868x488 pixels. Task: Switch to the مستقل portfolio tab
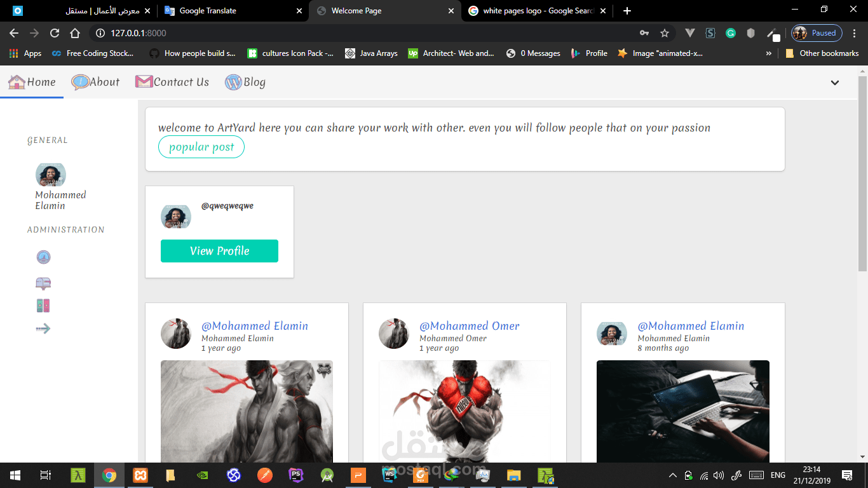pyautogui.click(x=81, y=11)
